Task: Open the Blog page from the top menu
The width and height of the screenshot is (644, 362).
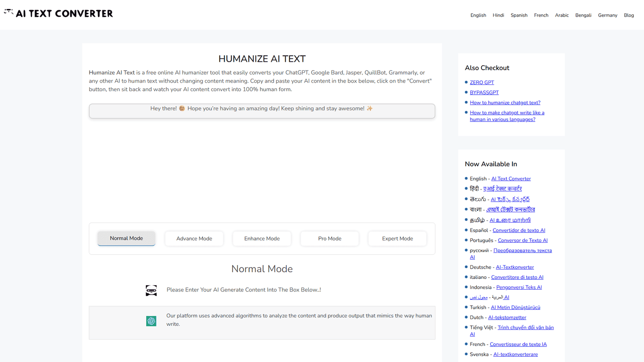Action: click(x=629, y=15)
